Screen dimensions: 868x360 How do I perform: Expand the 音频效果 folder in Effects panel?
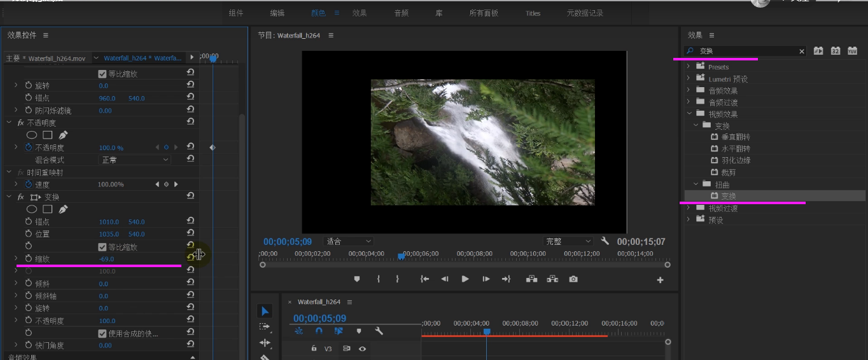click(x=689, y=90)
